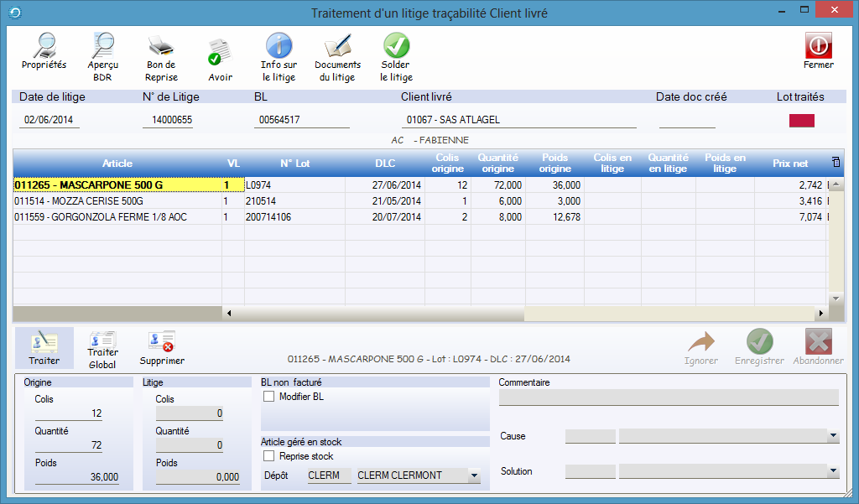The height and width of the screenshot is (504, 859).
Task: Click the red Lot traités swatch
Action: [801, 121]
